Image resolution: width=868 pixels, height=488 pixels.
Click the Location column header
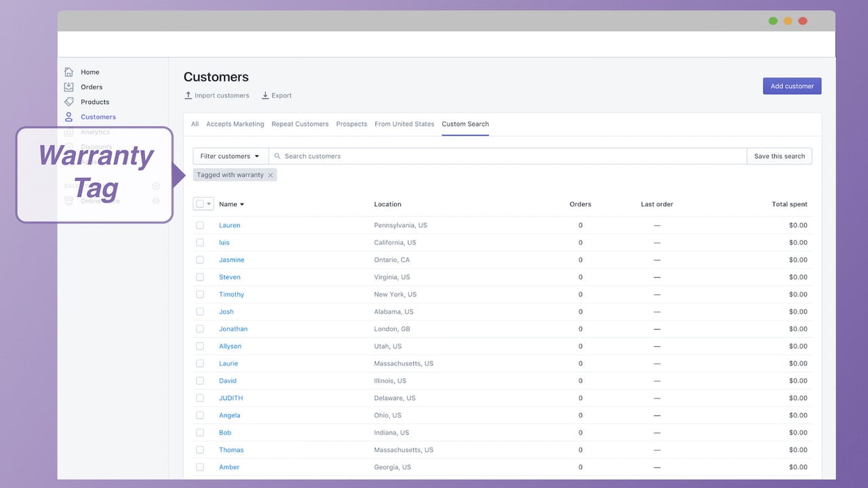coord(388,204)
